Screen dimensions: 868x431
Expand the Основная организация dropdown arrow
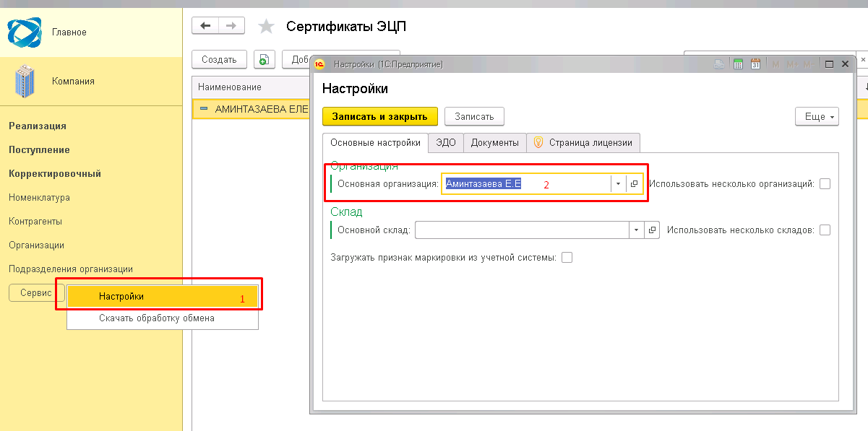coord(618,184)
